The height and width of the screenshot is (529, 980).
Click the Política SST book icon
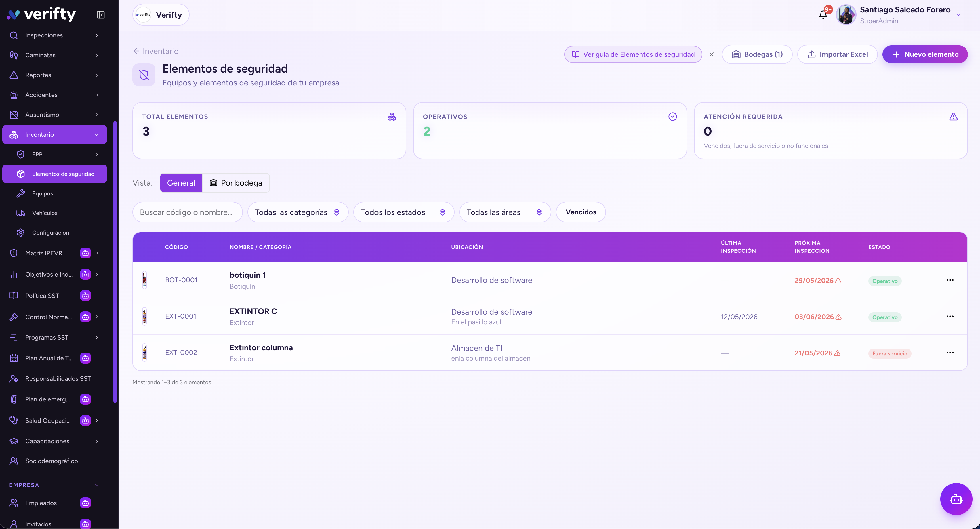(14, 296)
